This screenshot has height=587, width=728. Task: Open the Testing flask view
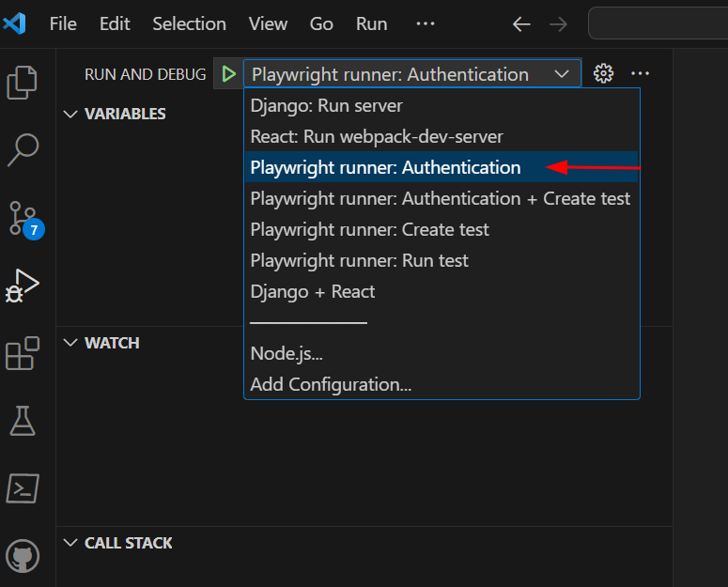tap(23, 421)
